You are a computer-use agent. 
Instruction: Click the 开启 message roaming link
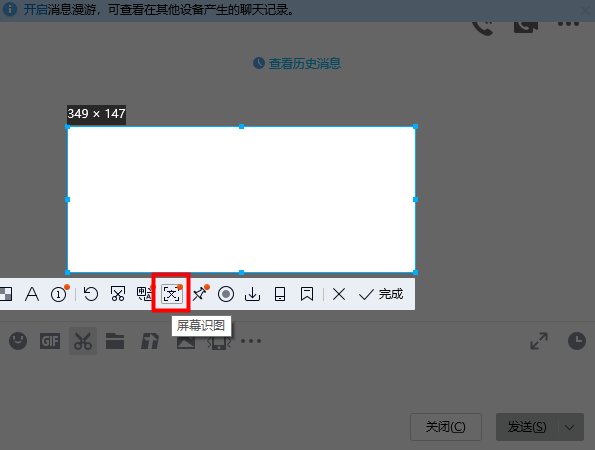(x=35, y=9)
